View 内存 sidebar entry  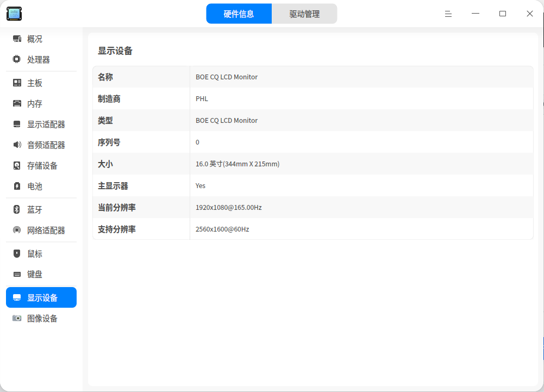point(41,103)
